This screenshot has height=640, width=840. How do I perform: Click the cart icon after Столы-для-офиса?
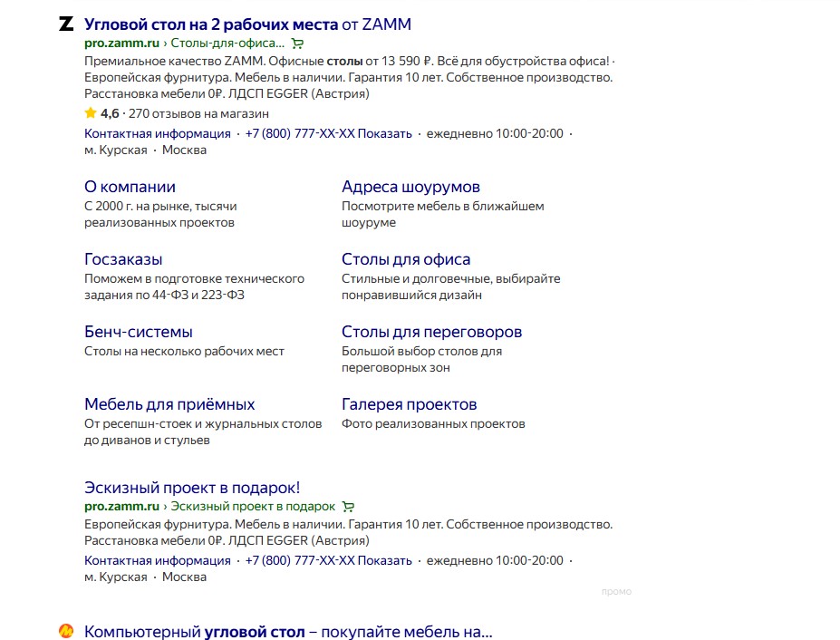pos(297,44)
